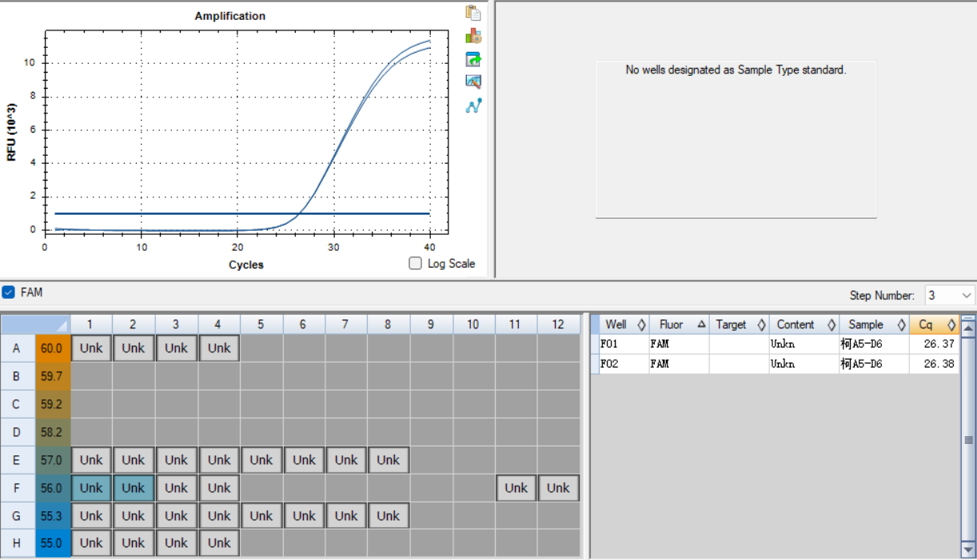Select the F02 row in results table
Screen dimensions: 977x560
(775, 363)
